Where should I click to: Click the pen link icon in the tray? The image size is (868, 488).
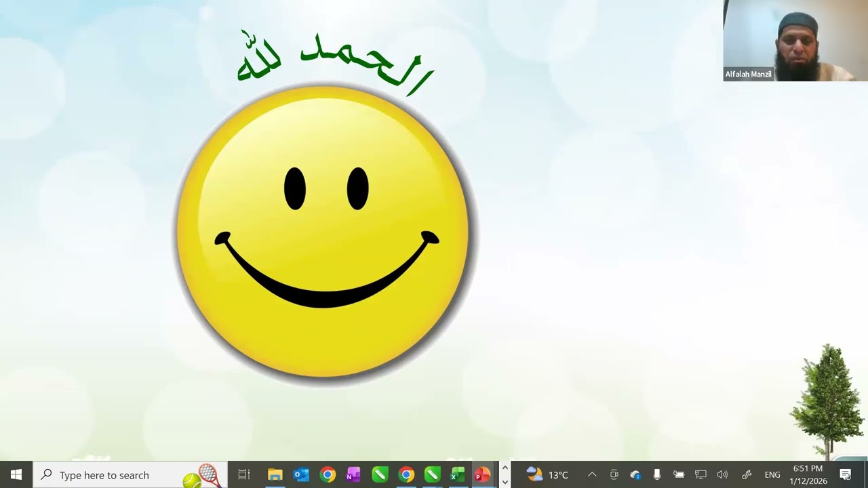(747, 474)
